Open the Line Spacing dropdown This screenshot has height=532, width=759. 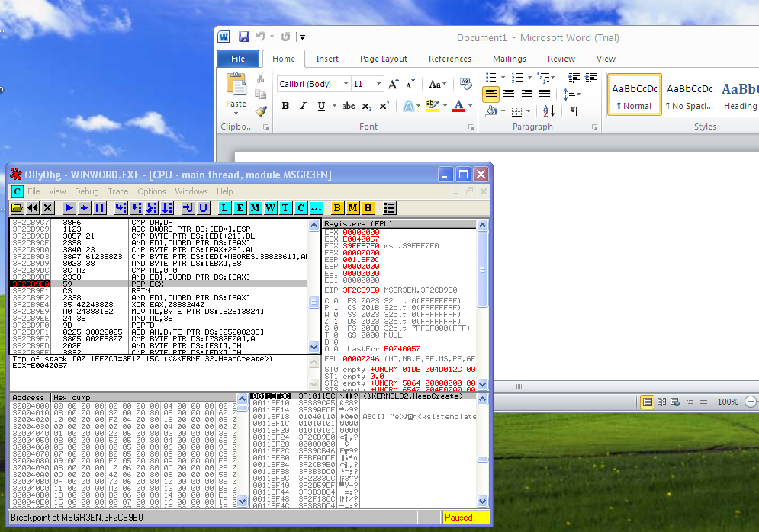tap(571, 95)
